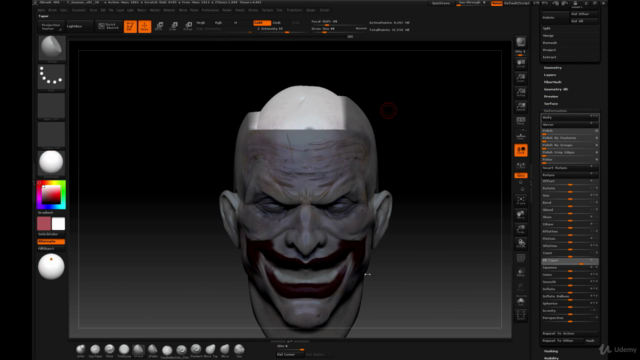Image resolution: width=640 pixels, height=360 pixels.
Task: Click the Move view icon on right shelf
Action: coord(521,215)
